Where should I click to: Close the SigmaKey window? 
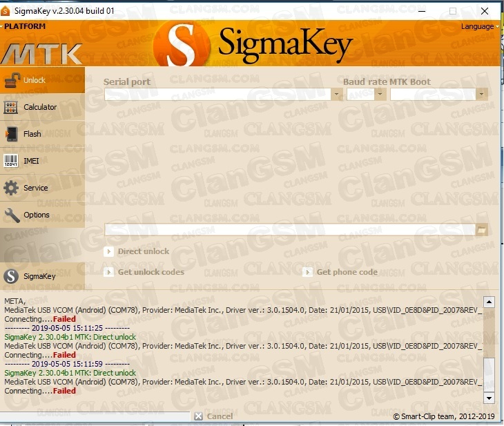click(x=485, y=11)
